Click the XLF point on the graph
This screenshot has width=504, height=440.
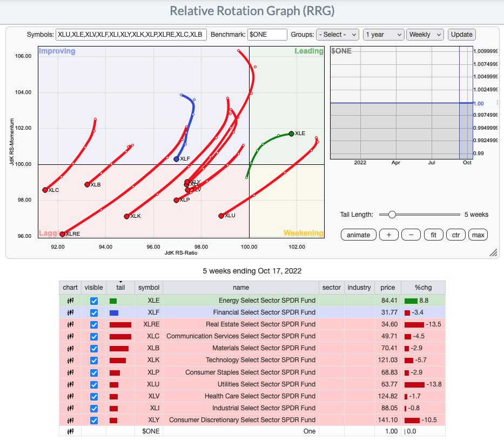pos(176,159)
